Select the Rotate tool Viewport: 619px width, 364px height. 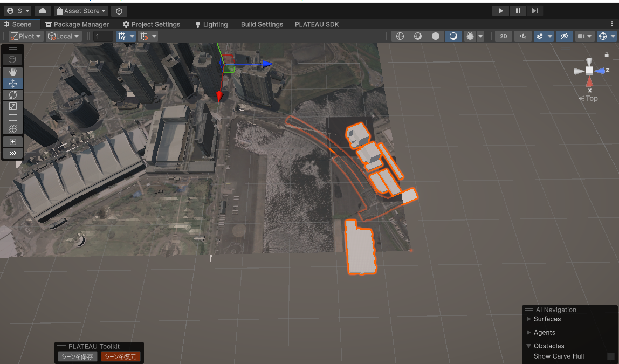[12, 94]
